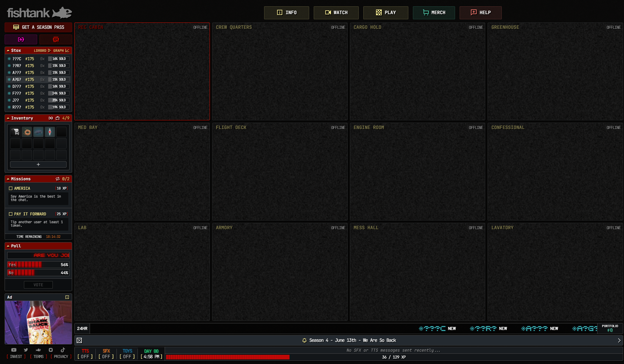Open the red shop storefront button
The height and width of the screenshot is (364, 624).
click(x=56, y=39)
